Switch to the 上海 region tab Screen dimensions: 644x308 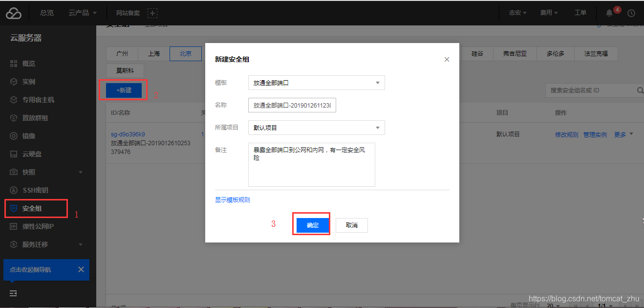tap(154, 54)
